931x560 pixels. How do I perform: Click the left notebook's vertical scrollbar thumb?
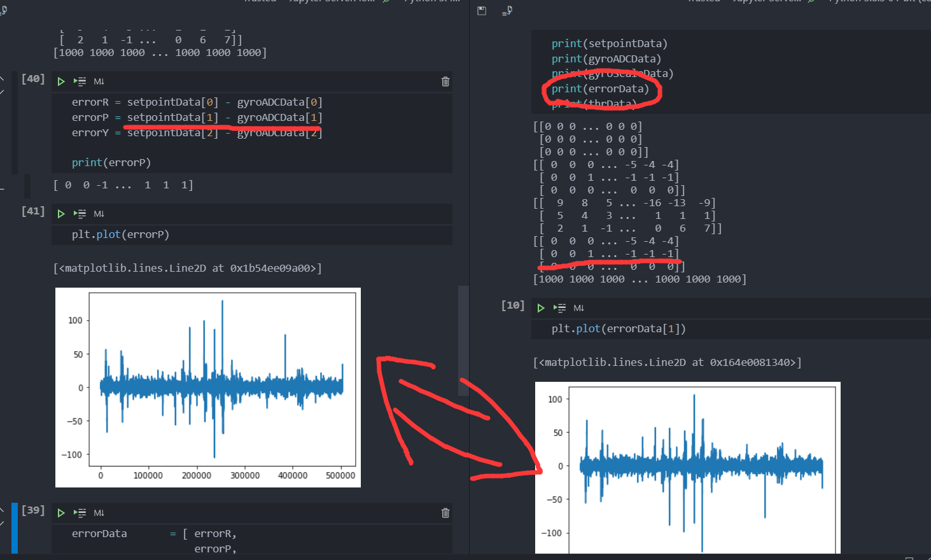[x=463, y=340]
